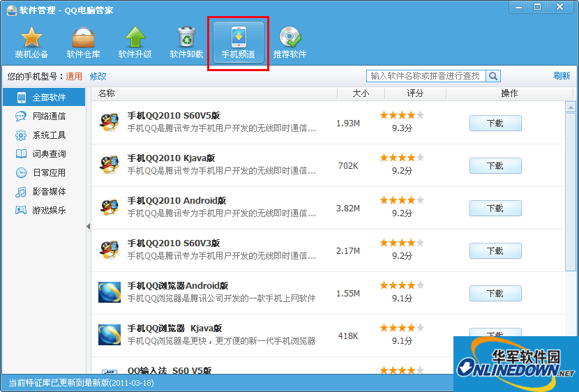579x392 pixels.
Task: Download 手机QQ2010 S60V3版
Action: click(495, 250)
